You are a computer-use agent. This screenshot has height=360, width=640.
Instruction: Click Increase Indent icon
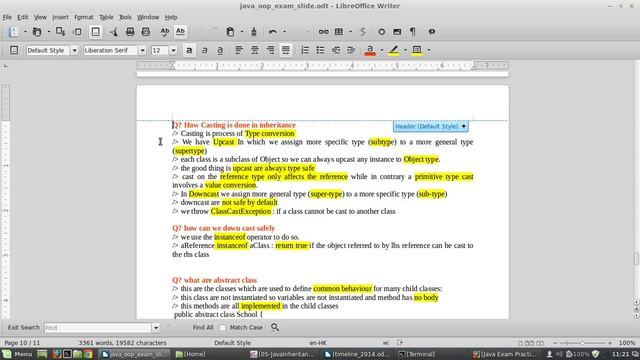351,50
